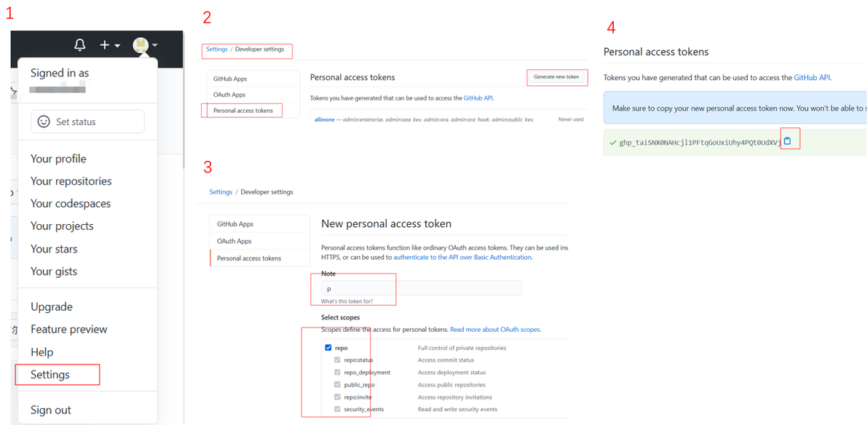Choose Sign out in the profile menu
868x425 pixels.
51,410
